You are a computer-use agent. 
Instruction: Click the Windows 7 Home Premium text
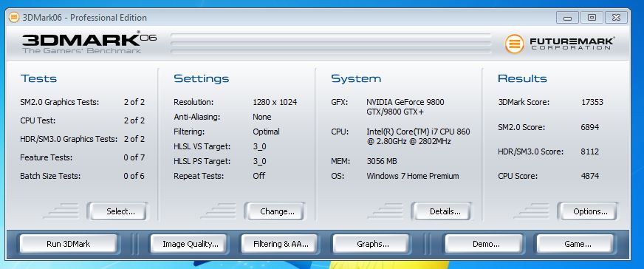[413, 176]
